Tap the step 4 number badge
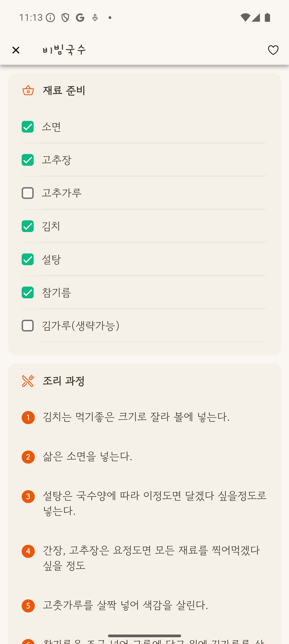 (x=28, y=551)
